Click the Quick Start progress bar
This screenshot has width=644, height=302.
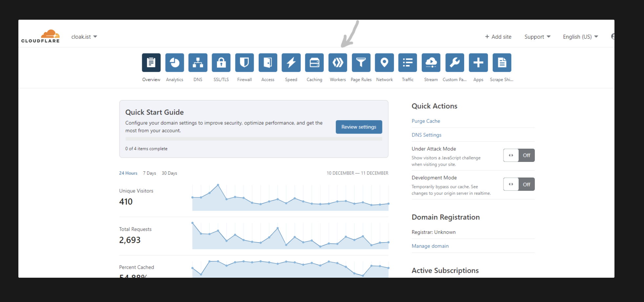coord(253,139)
